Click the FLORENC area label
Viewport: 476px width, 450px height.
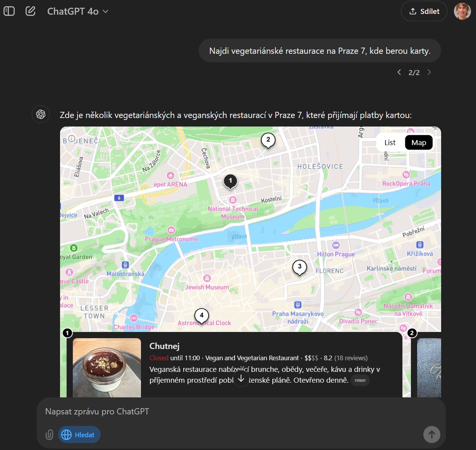330,271
